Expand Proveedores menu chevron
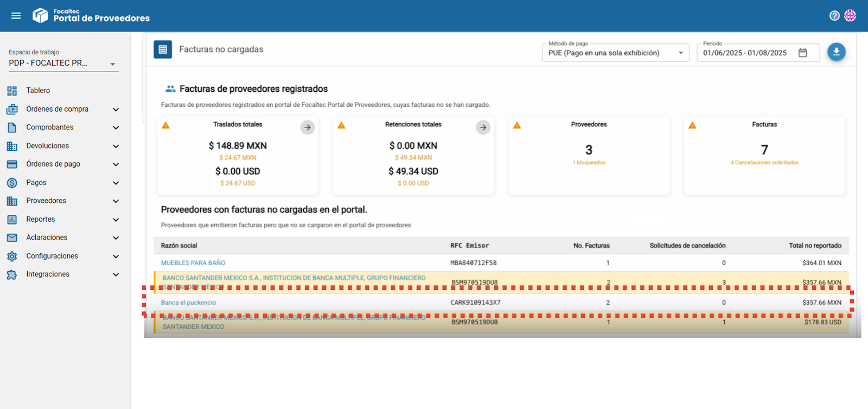This screenshot has height=409, width=868. [116, 201]
